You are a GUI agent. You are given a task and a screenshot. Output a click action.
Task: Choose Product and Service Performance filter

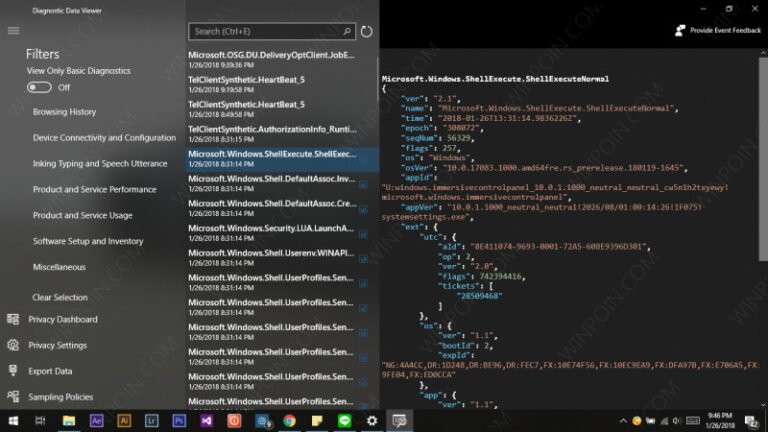pos(94,190)
